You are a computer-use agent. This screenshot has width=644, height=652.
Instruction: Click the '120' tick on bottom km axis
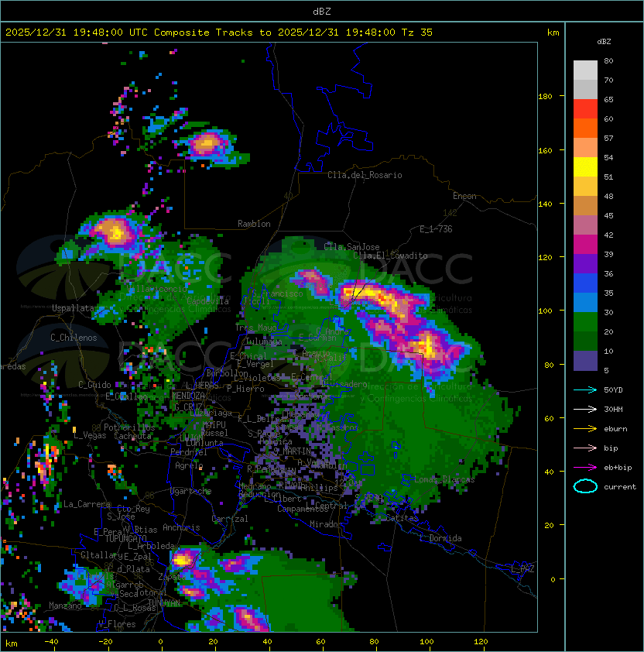(481, 642)
